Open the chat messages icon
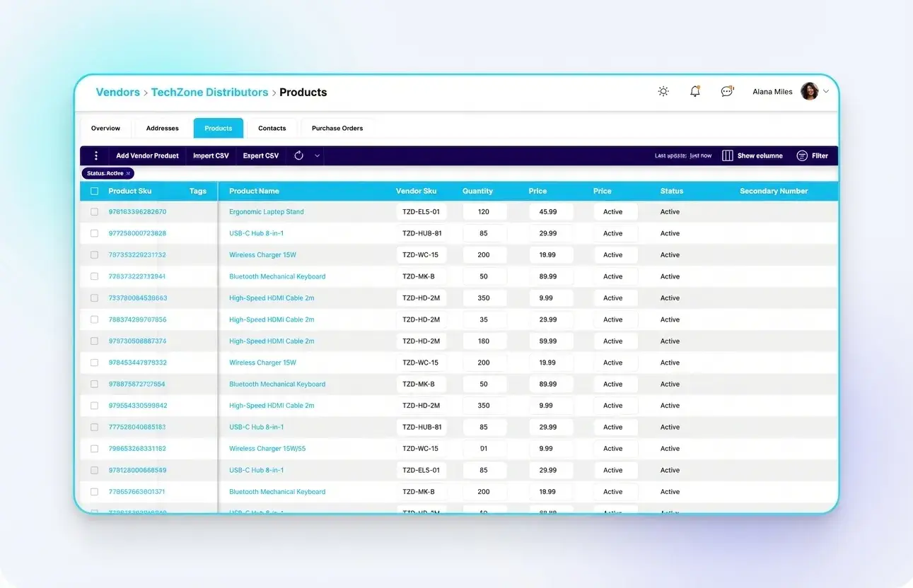 pyautogui.click(x=726, y=91)
